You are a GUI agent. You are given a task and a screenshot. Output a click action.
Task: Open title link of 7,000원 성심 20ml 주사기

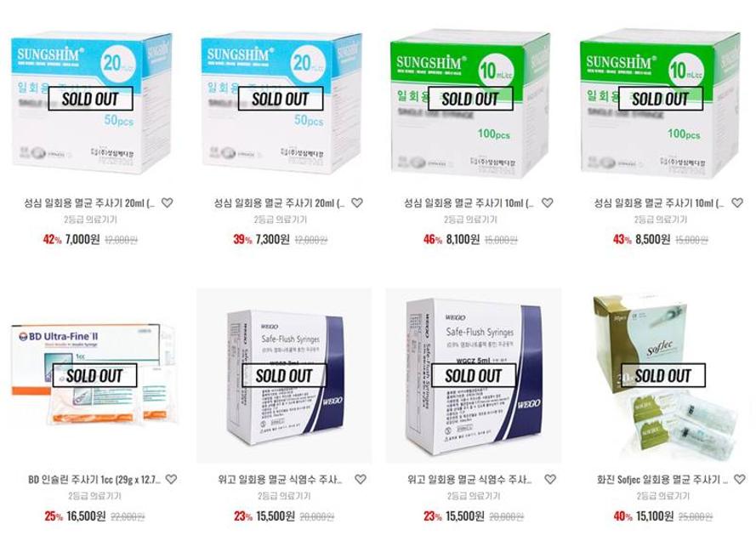pos(89,203)
